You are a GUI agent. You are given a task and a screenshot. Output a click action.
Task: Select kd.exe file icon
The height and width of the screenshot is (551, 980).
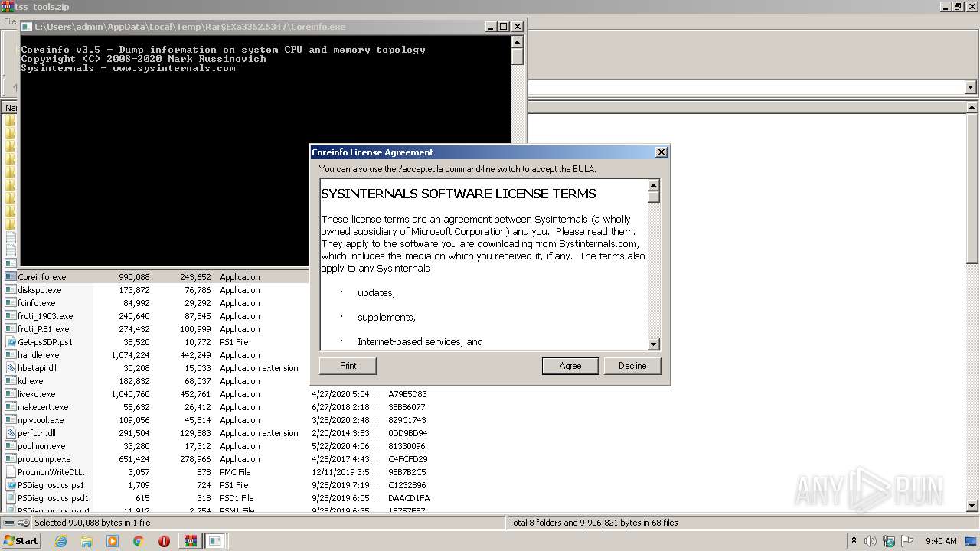[x=11, y=381]
